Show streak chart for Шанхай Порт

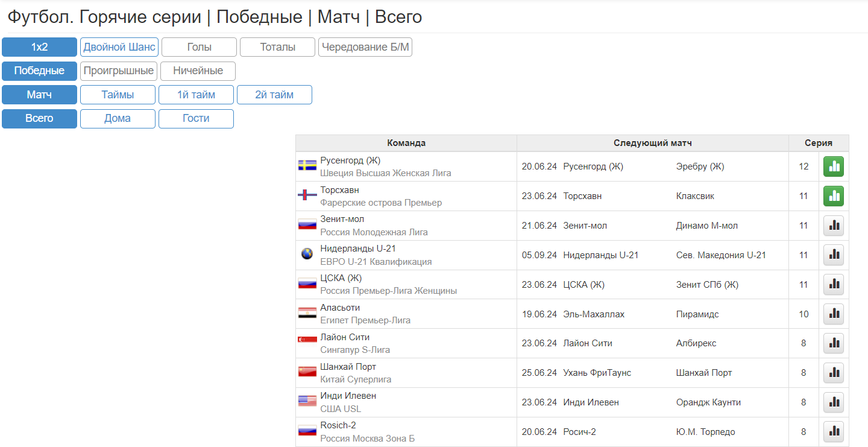click(834, 373)
